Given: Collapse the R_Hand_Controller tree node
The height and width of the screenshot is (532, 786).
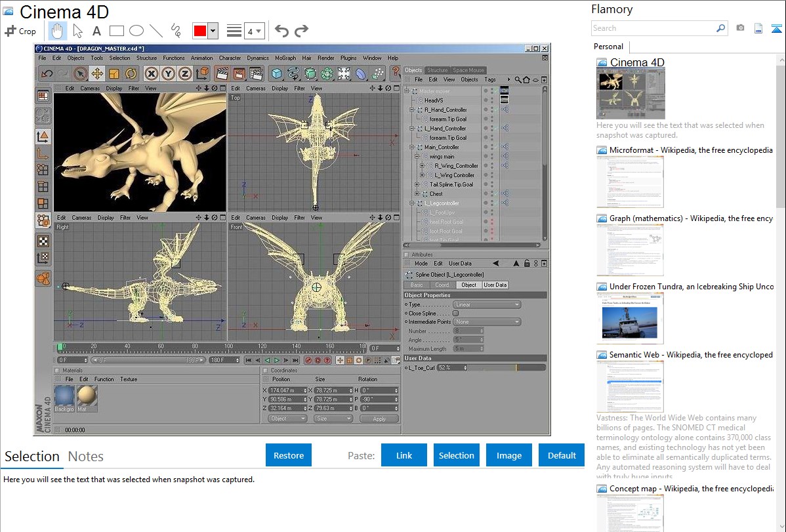Looking at the screenshot, I should tap(412, 110).
